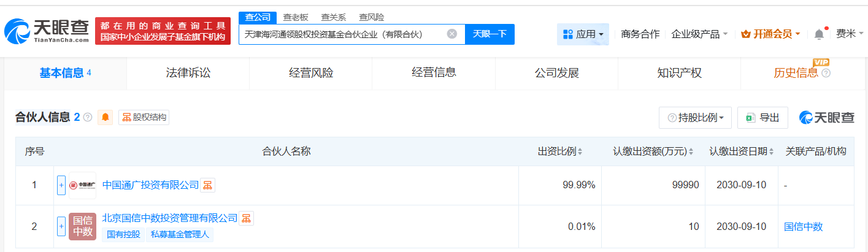The height and width of the screenshot is (252, 868).
Task: Open the notification bell in header
Action: (x=819, y=34)
